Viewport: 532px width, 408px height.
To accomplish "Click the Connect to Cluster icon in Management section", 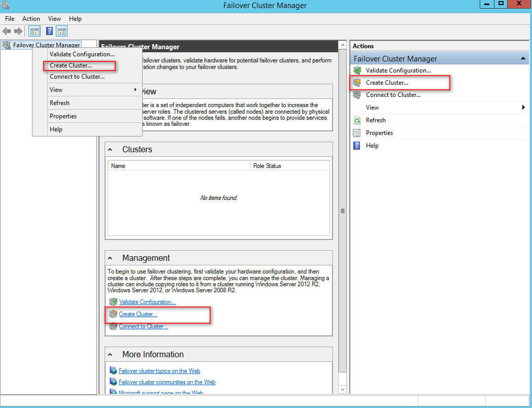I will [x=113, y=326].
